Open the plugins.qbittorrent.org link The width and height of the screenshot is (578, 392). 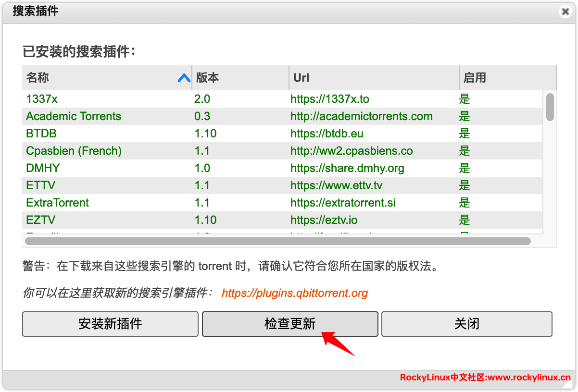pyautogui.click(x=294, y=293)
